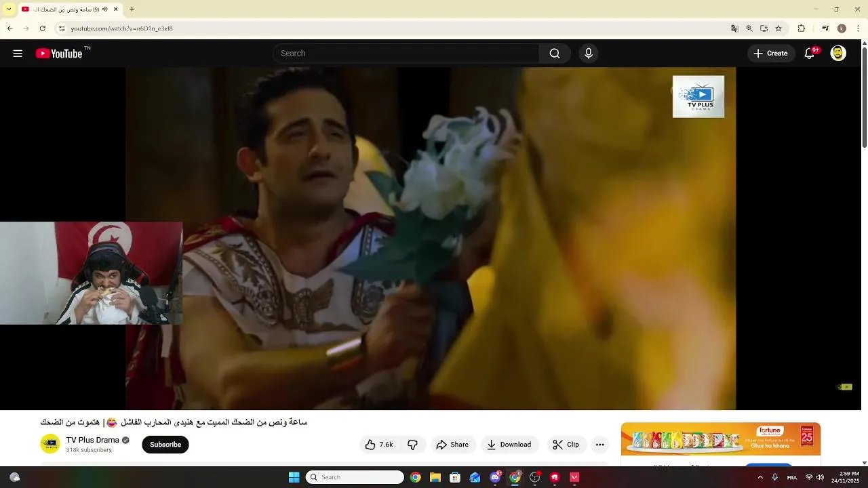
Task: Open the FRA language switcher
Action: coord(792,477)
